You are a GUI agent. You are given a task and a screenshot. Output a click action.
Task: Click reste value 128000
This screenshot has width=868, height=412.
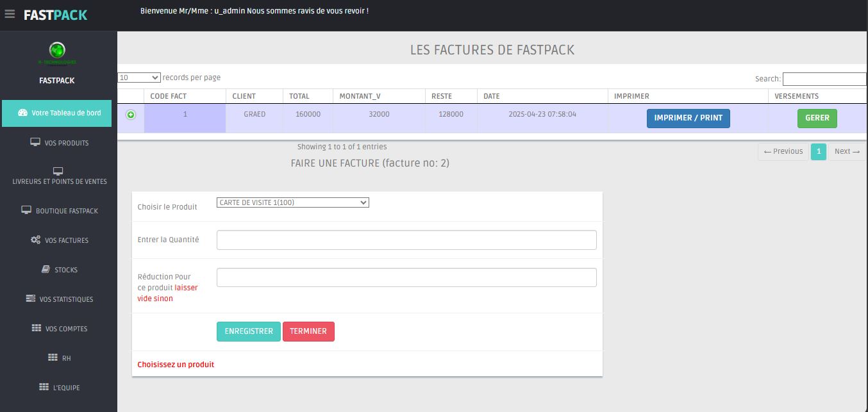tap(451, 114)
